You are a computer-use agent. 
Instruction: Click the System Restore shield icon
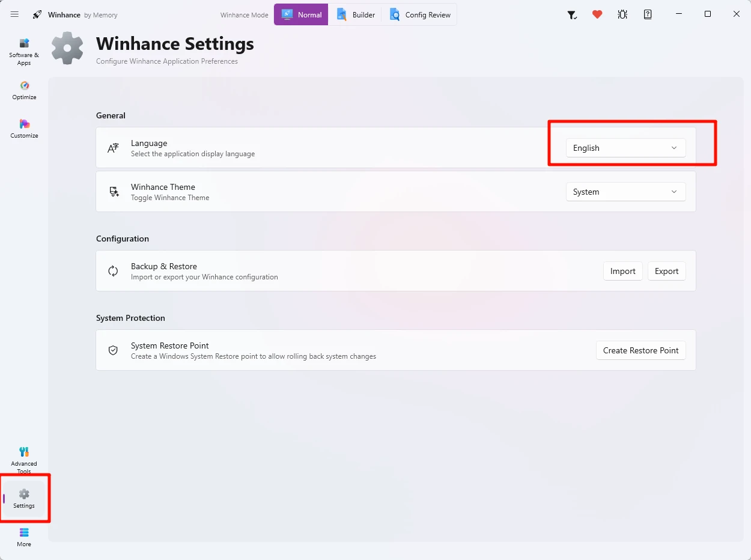[x=113, y=350]
